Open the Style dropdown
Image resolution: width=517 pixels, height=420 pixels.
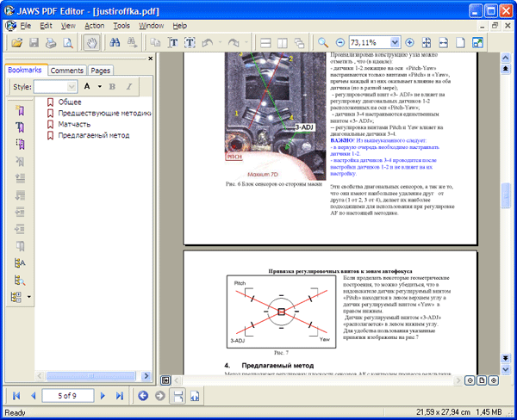(x=71, y=87)
